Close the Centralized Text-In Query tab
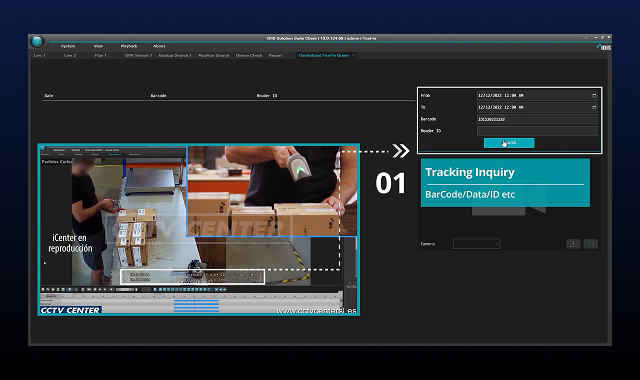The width and height of the screenshot is (640, 380). coord(353,55)
